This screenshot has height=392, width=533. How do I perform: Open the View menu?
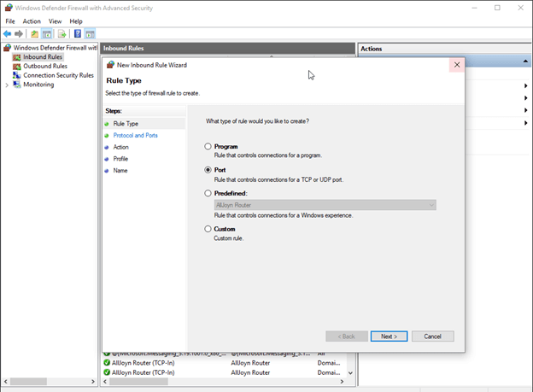55,21
